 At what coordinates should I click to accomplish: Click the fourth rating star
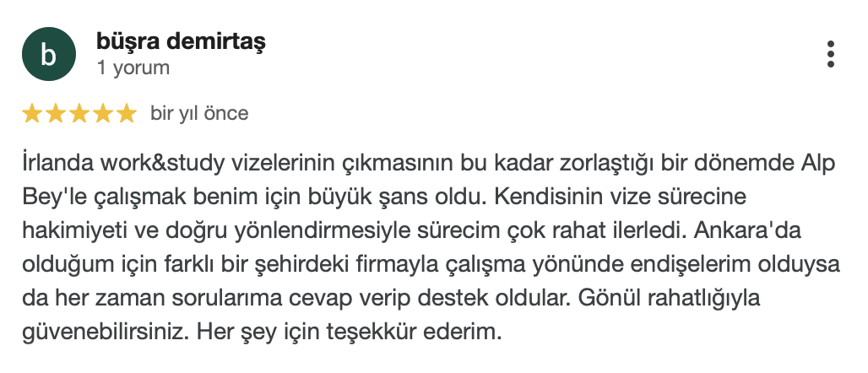click(x=102, y=113)
